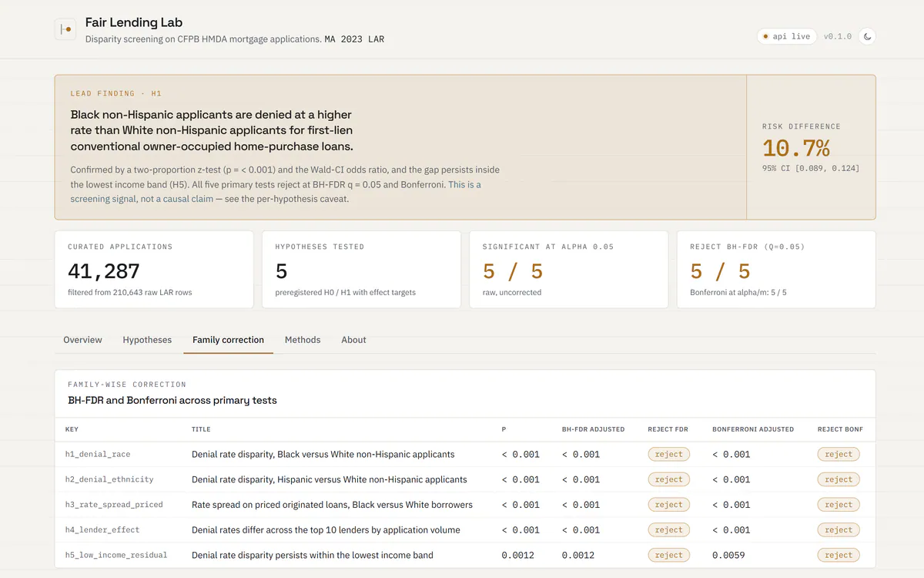
Task: Click the Significant at Alpha 0.05 card
Action: click(568, 270)
